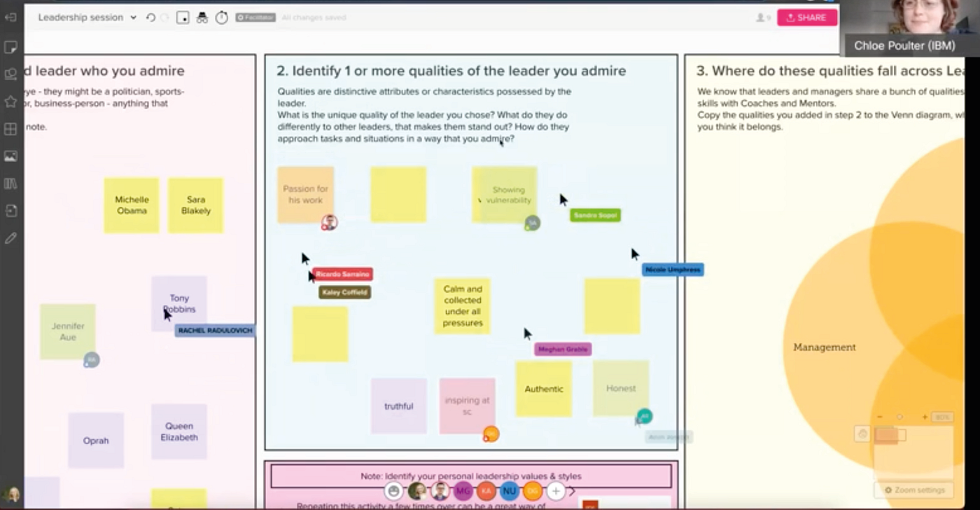This screenshot has width=980, height=510.
Task: Open Zoom settings
Action: [x=914, y=490]
